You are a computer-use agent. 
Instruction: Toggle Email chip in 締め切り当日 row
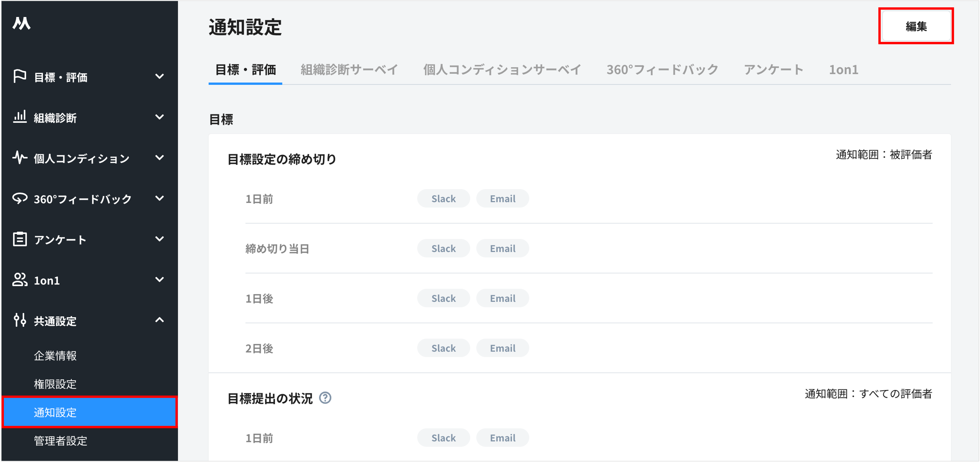click(502, 248)
